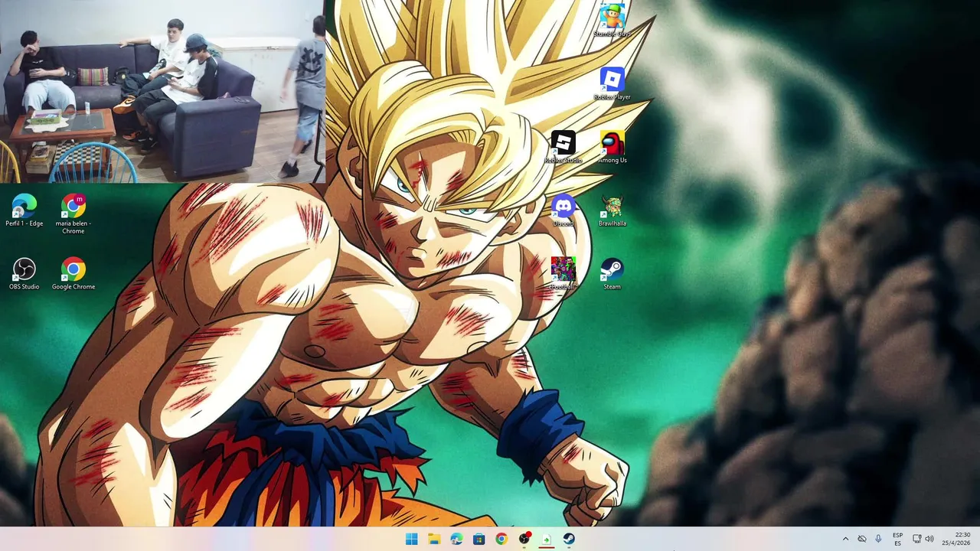Expand the hidden system tray icons
The height and width of the screenshot is (551, 980).
point(845,539)
